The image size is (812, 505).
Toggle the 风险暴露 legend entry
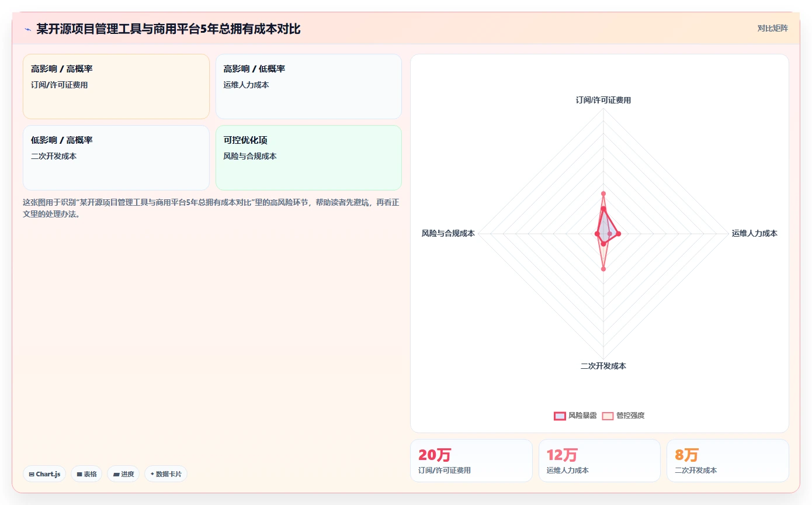(x=575, y=416)
